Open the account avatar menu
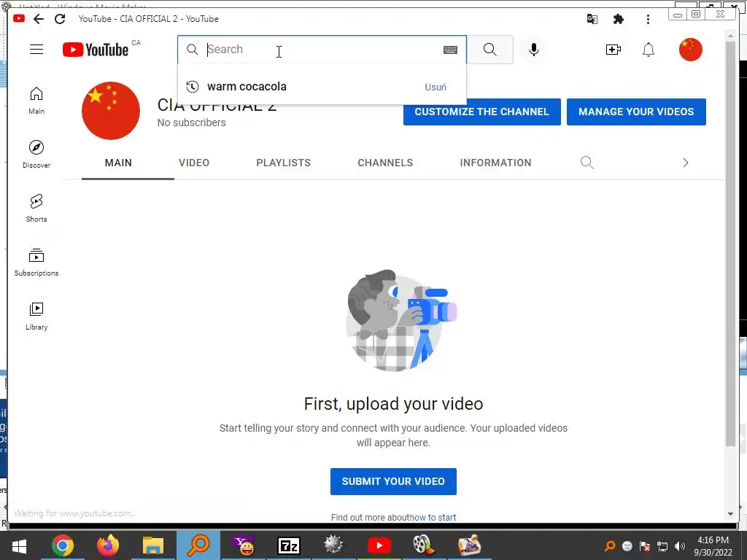Screen dimensions: 747x560 (690, 50)
